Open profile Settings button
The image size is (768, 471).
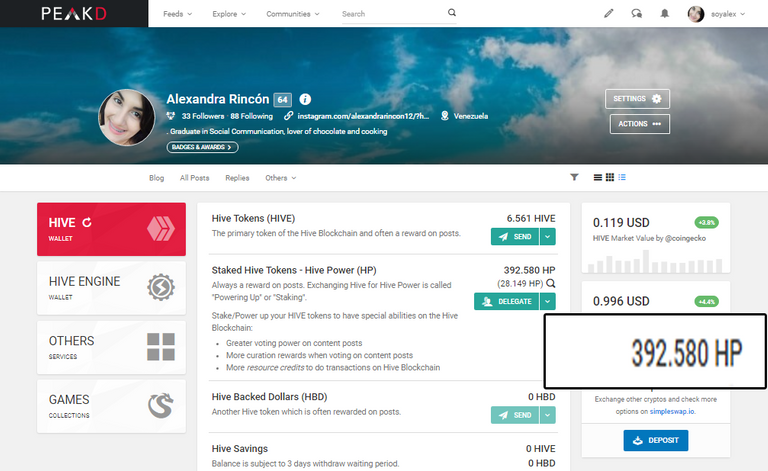(637, 99)
